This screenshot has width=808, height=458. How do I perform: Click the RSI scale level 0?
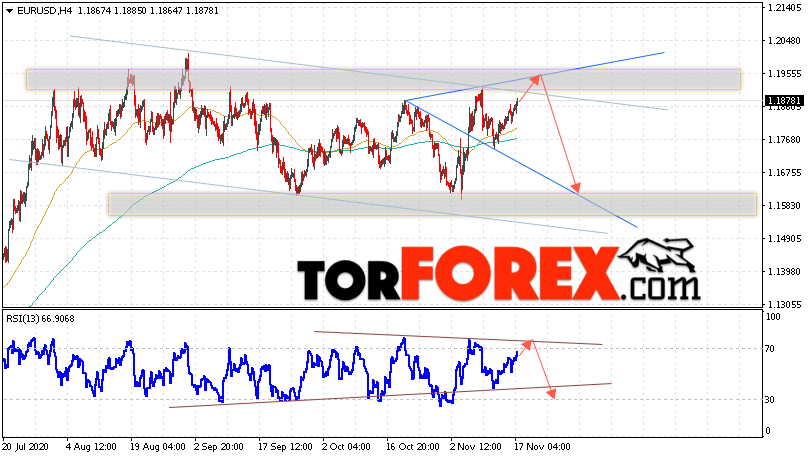click(x=768, y=431)
